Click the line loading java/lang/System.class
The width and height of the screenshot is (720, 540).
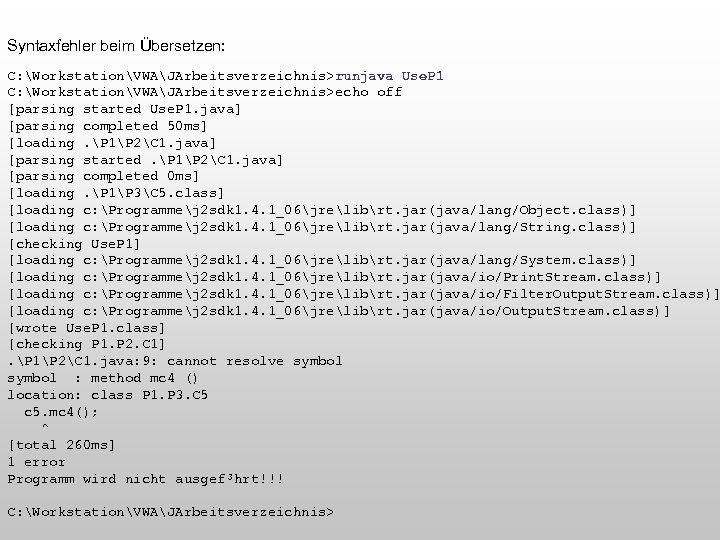(321, 260)
